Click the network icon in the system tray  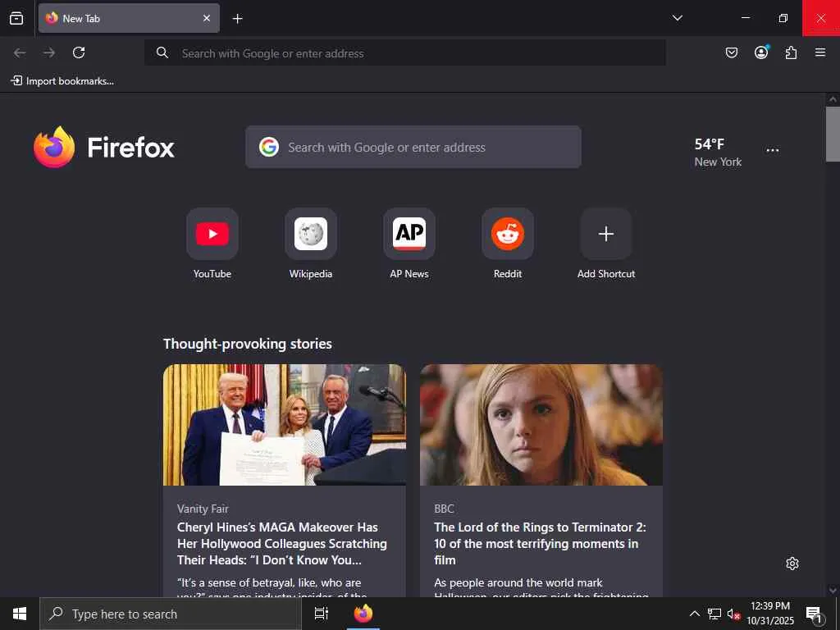714,614
